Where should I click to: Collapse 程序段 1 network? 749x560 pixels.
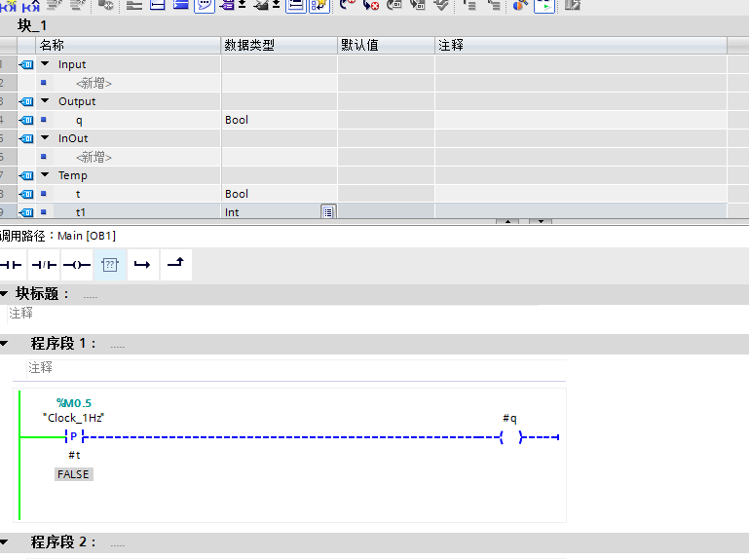[x=4, y=343]
